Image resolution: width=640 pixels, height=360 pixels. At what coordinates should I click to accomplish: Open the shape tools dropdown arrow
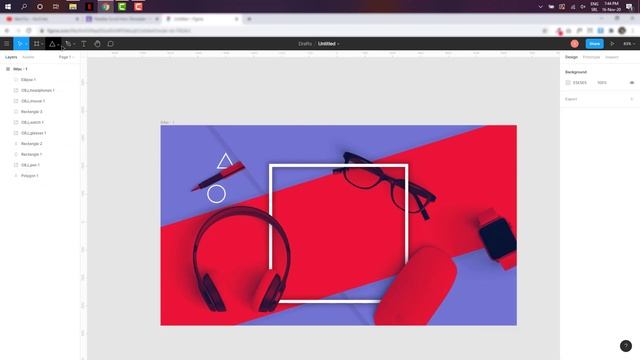tap(58, 44)
